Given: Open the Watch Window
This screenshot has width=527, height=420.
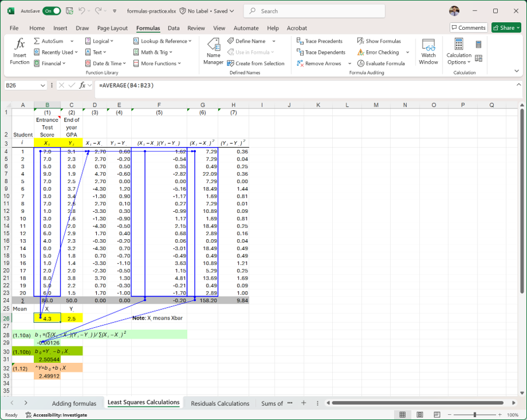Looking at the screenshot, I should 428,51.
